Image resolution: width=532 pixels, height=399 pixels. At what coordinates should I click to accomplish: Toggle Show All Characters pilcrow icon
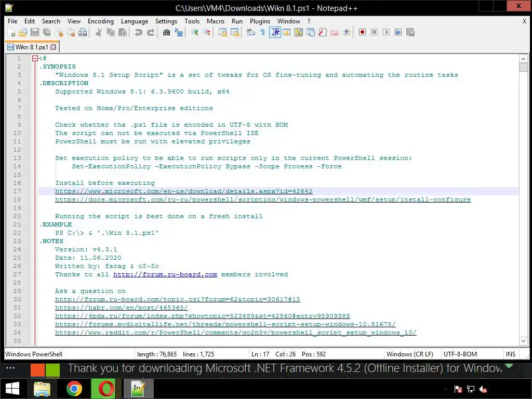(262, 32)
